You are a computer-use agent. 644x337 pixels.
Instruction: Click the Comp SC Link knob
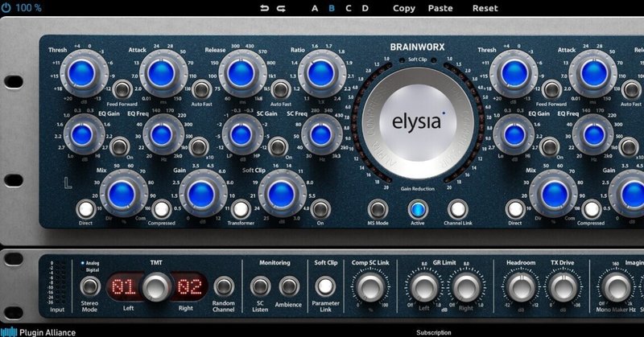coord(370,286)
